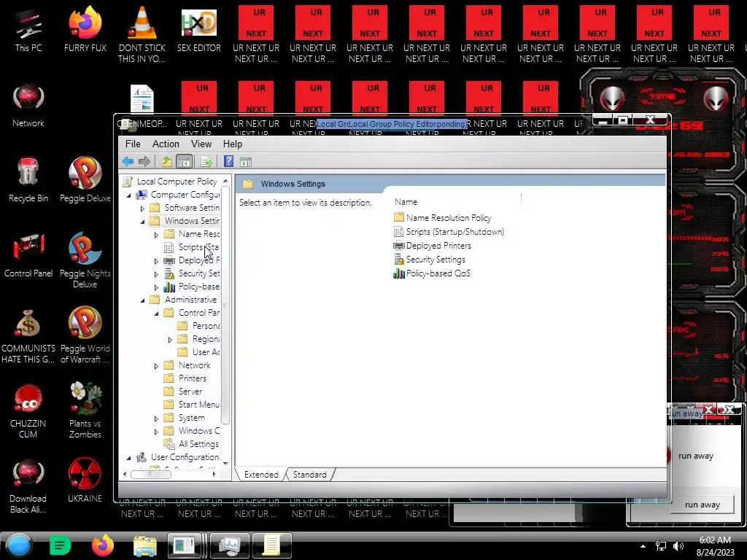Click the tree pane vertical scrollbar
This screenshot has width=747, height=560.
pos(225,305)
